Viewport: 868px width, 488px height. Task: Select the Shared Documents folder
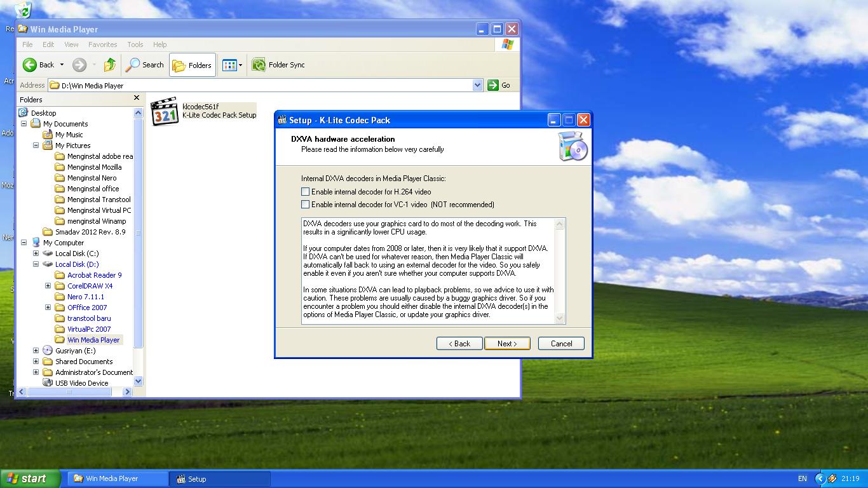click(84, 362)
